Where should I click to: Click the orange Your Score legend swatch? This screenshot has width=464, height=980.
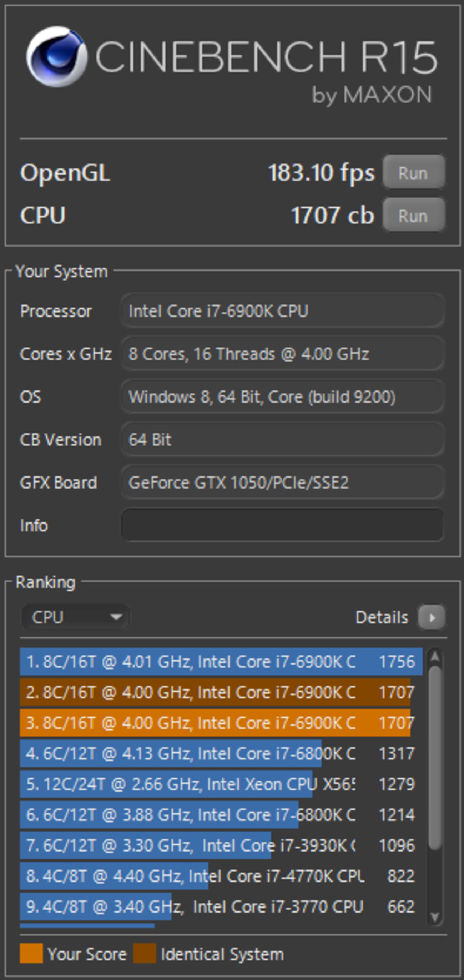31,953
